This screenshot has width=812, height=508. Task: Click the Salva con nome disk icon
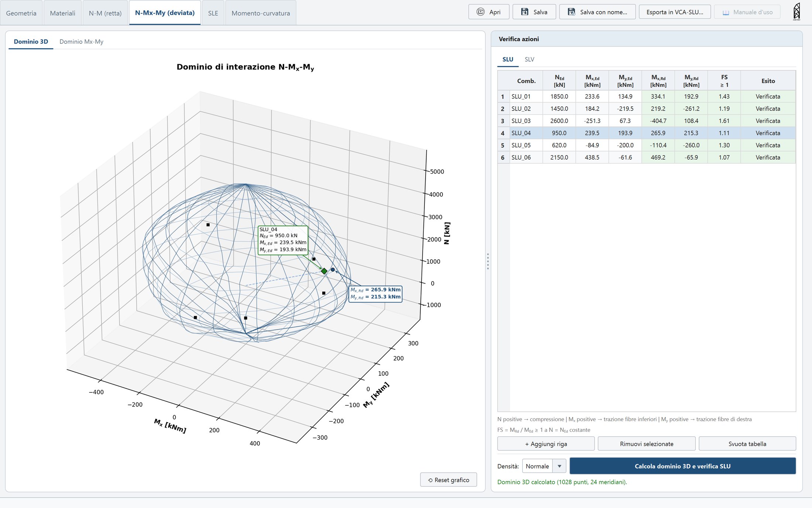click(x=571, y=12)
